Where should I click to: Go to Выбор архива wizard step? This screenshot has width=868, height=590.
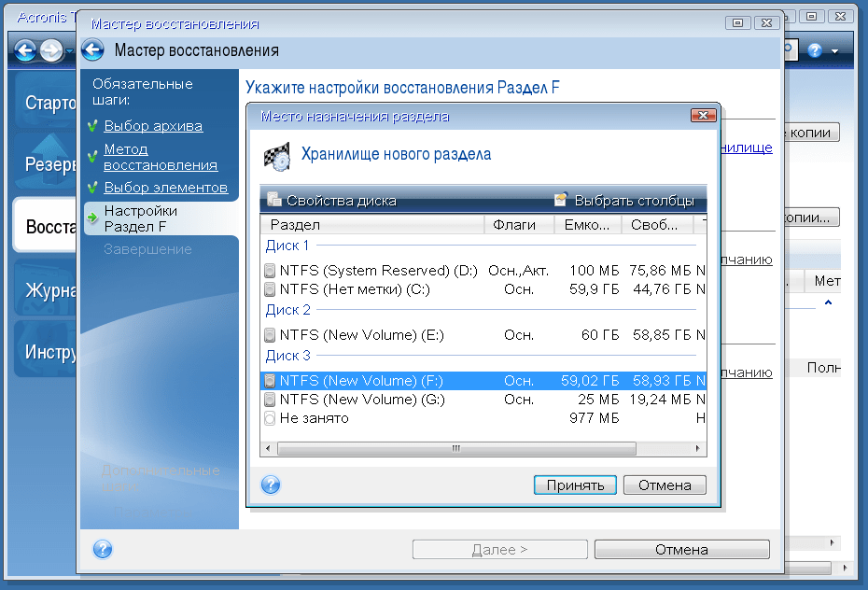[x=153, y=126]
